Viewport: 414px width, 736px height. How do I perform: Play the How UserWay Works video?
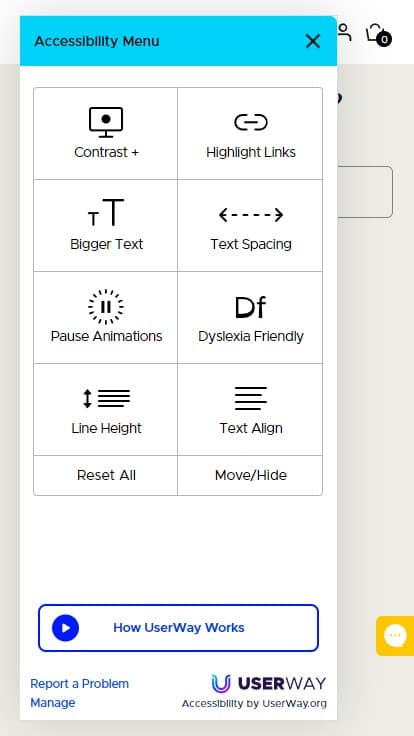pyautogui.click(x=66, y=628)
